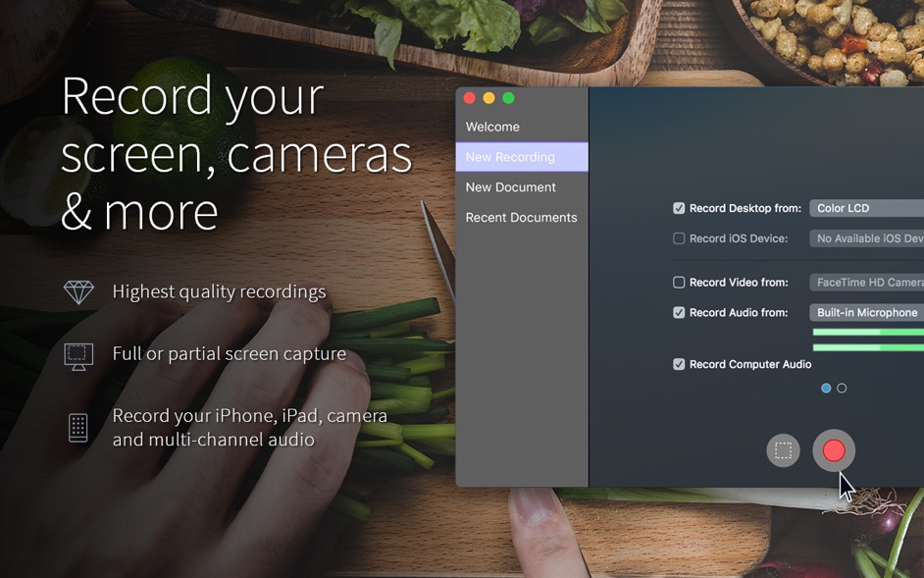Click the yellow minimize window button
924x578 pixels.
click(488, 98)
